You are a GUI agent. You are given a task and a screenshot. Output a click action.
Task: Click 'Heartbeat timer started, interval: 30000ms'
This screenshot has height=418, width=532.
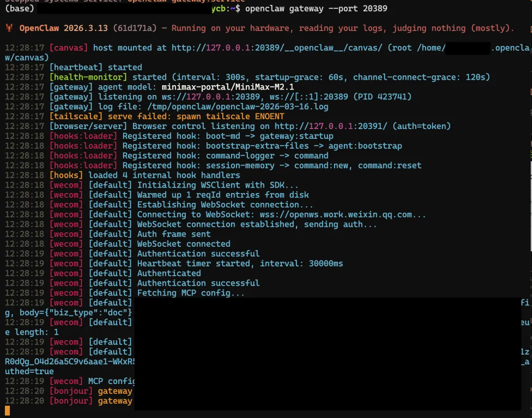point(240,264)
